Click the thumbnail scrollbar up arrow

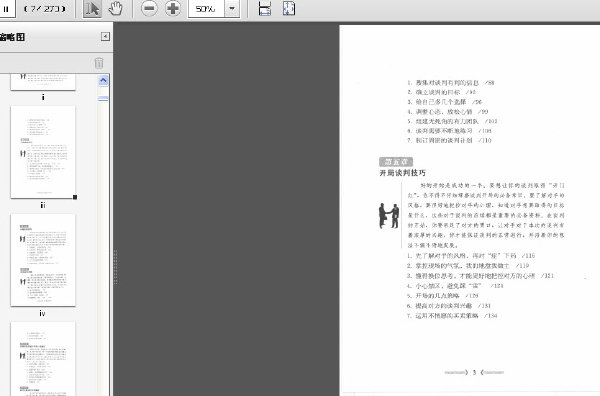point(103,80)
